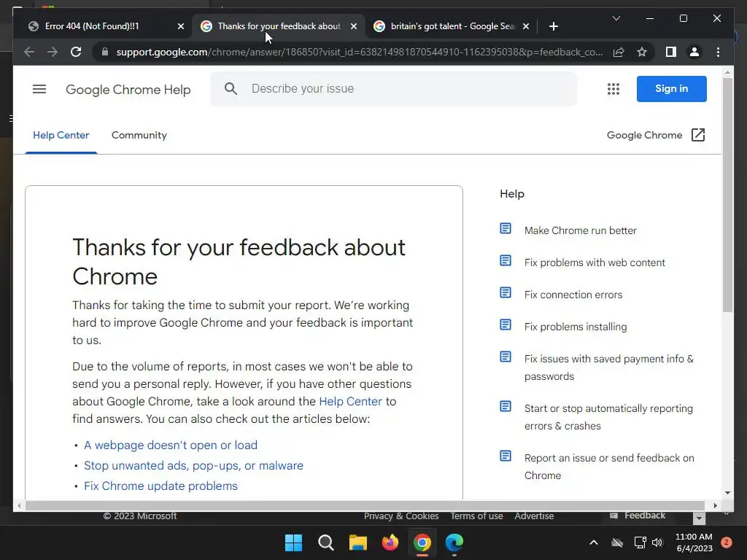Screen dimensions: 747x560
Task: Open Fix problems with web content article
Action: click(595, 262)
